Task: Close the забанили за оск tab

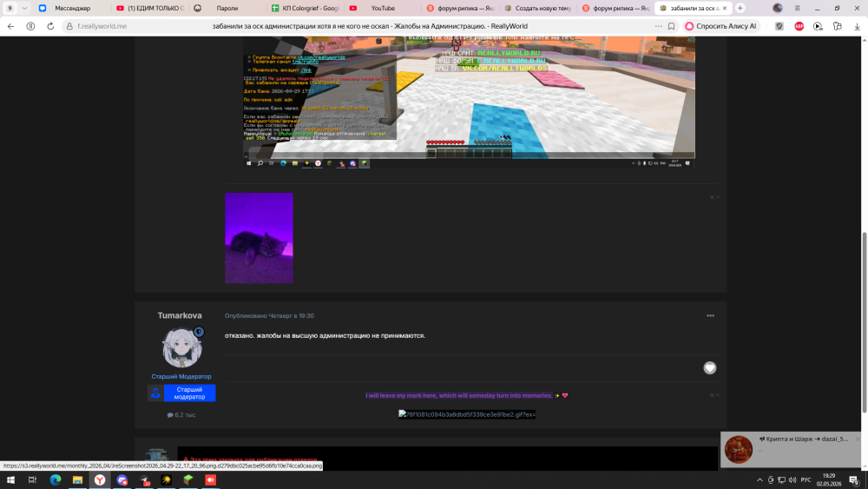Action: [725, 9]
